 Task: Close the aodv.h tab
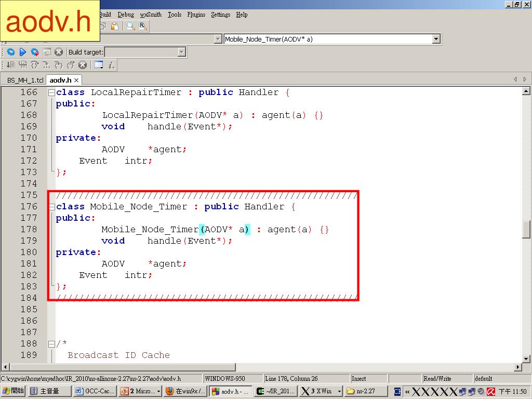pyautogui.click(x=76, y=80)
